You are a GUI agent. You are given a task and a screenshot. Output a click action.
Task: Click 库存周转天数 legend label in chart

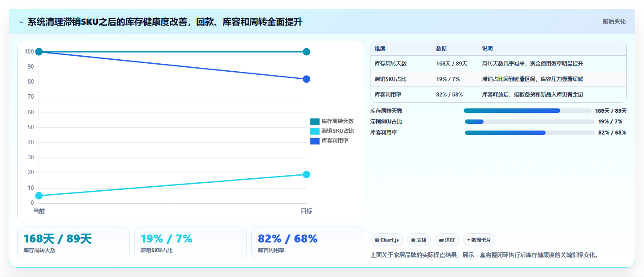[338, 121]
